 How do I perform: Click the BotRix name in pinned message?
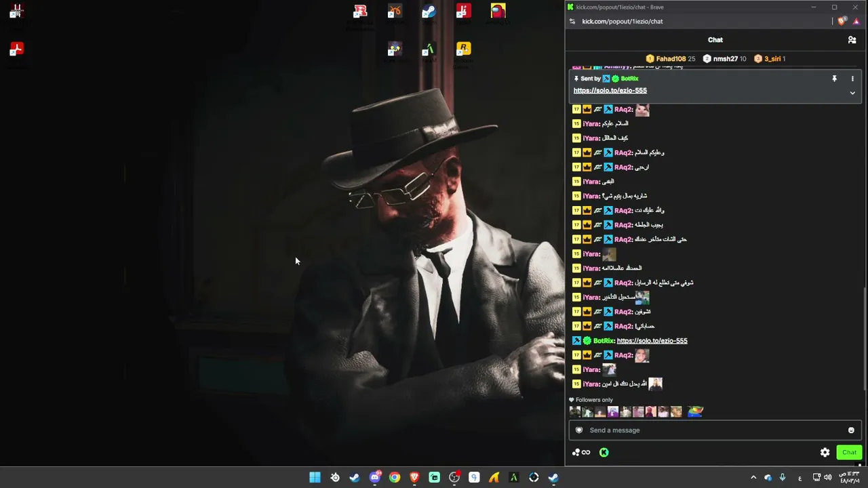[x=629, y=79]
